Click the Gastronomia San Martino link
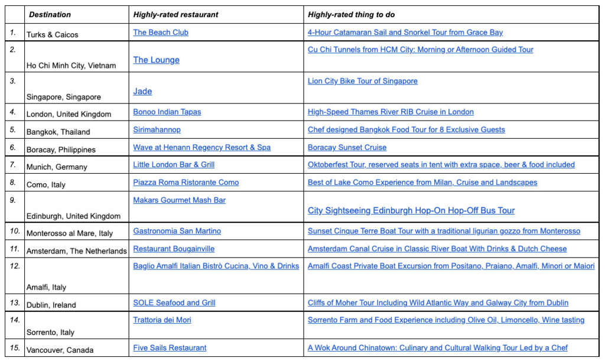605x364 pixels. pos(177,231)
